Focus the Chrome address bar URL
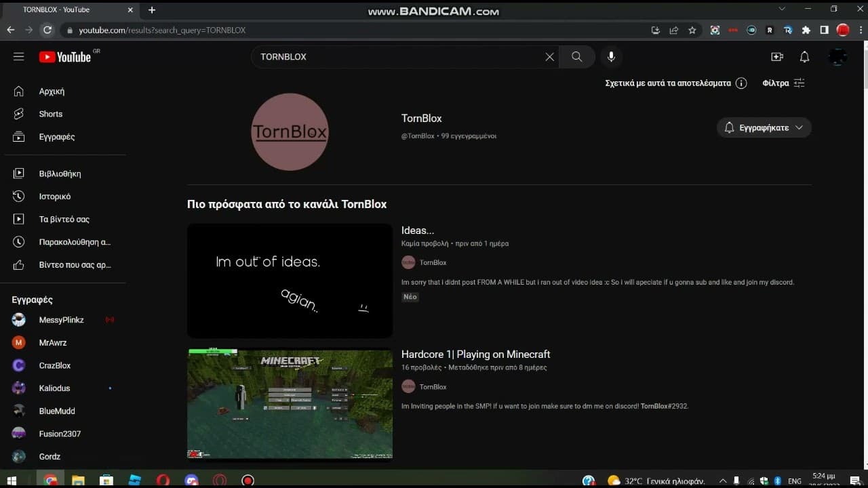 [x=162, y=30]
